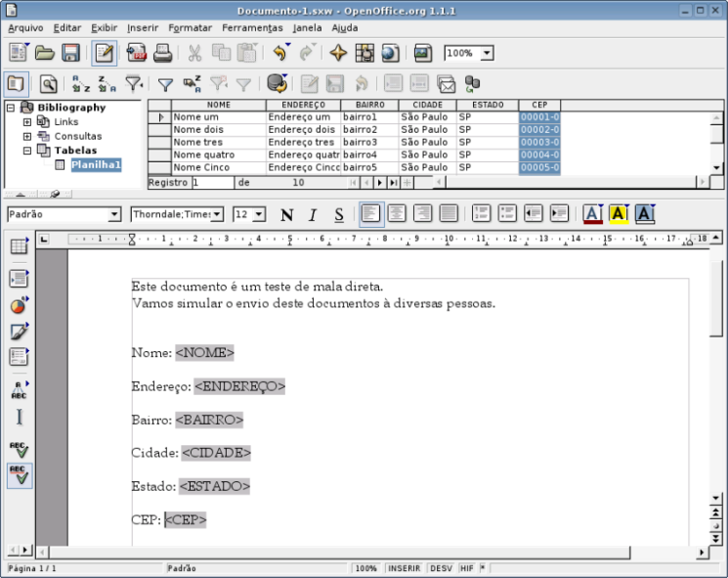This screenshot has width=728, height=578.
Task: Open the Navigator star icon
Action: click(338, 53)
